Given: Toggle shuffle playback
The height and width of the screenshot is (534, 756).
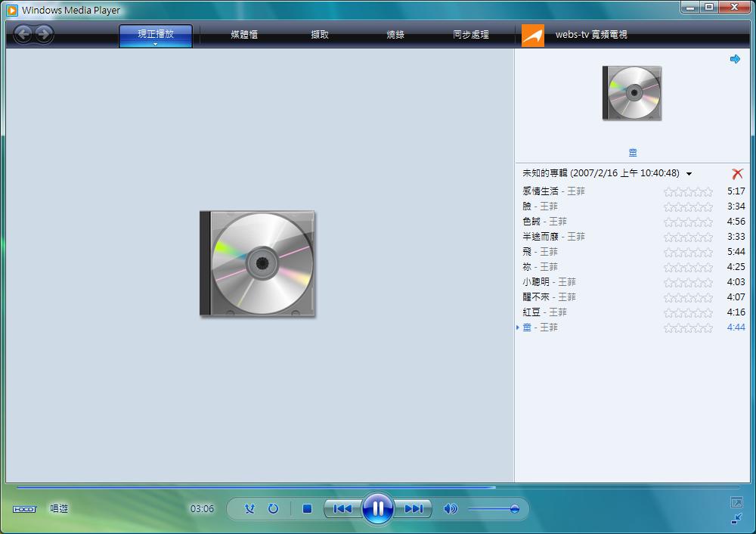Looking at the screenshot, I should tap(249, 508).
